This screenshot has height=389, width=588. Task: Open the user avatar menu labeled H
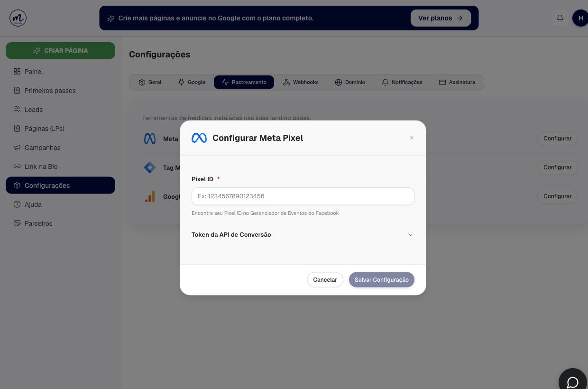pyautogui.click(x=580, y=18)
